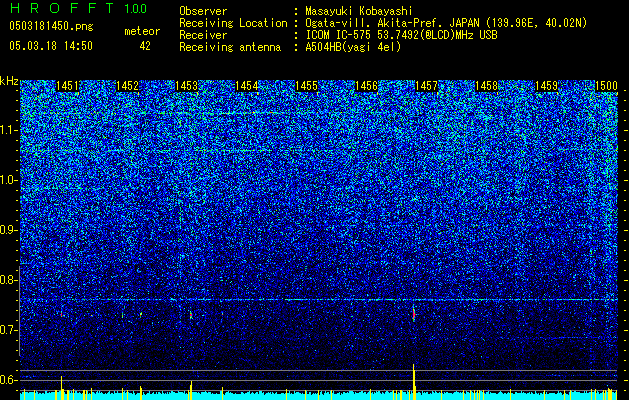Viewport: 629px width, 400px height.
Task: Click the 'Receiver' field label
Action: [x=203, y=35]
